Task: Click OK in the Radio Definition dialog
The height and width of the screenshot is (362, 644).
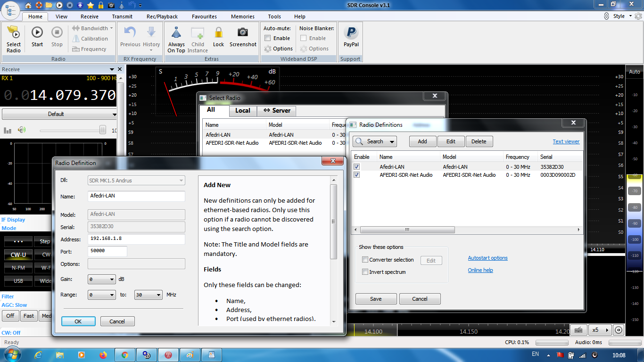Action: click(x=78, y=321)
